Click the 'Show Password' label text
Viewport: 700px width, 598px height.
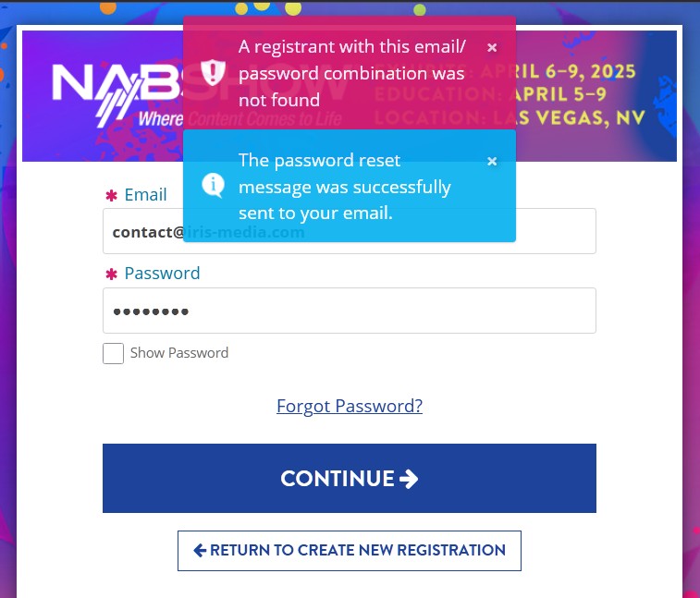179,353
